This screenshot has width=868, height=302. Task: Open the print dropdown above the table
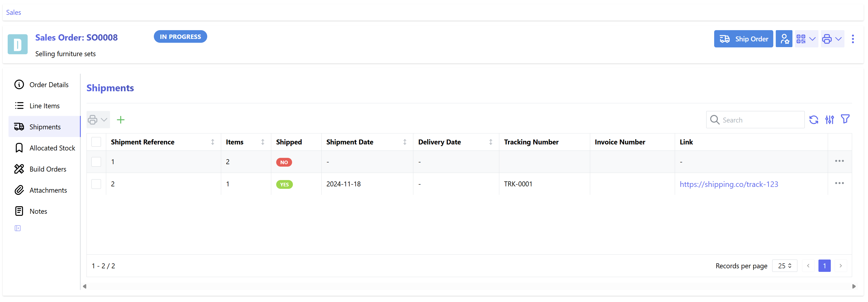point(98,119)
